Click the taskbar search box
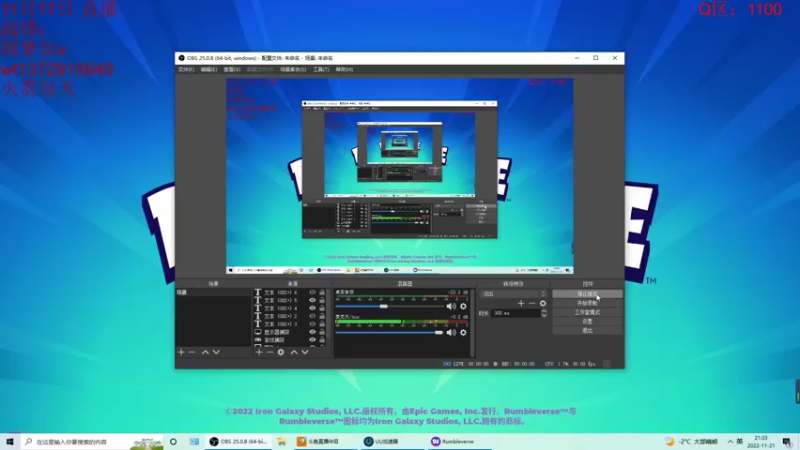 [x=92, y=441]
